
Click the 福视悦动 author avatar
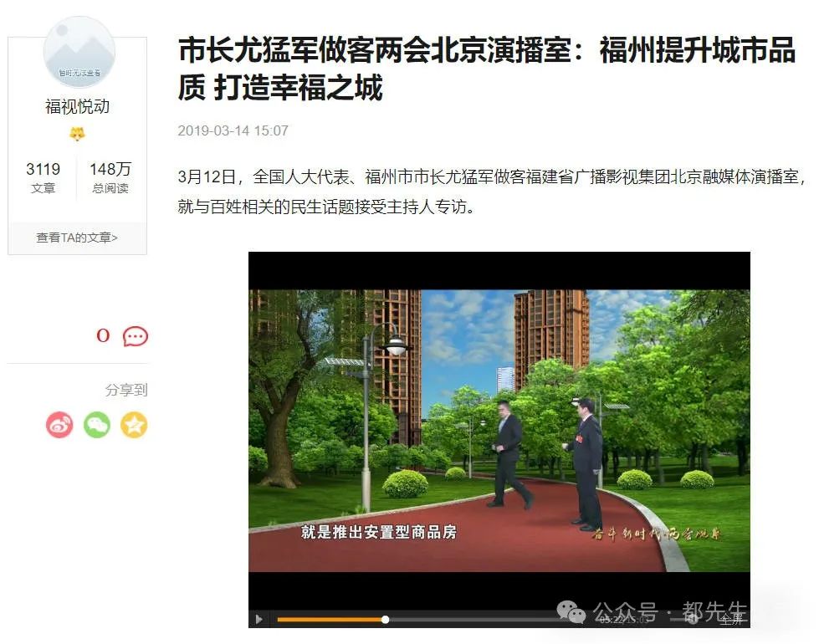pyautogui.click(x=79, y=53)
